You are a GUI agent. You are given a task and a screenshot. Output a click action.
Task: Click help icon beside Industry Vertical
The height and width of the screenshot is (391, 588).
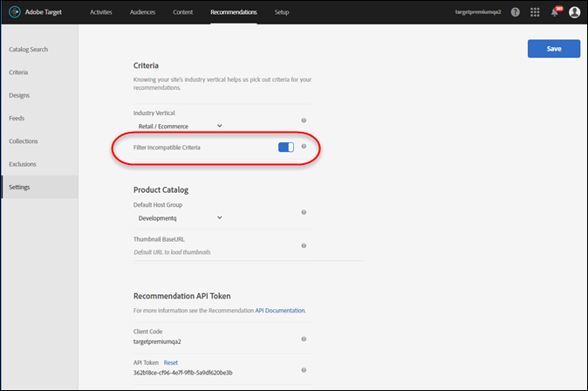coord(304,120)
